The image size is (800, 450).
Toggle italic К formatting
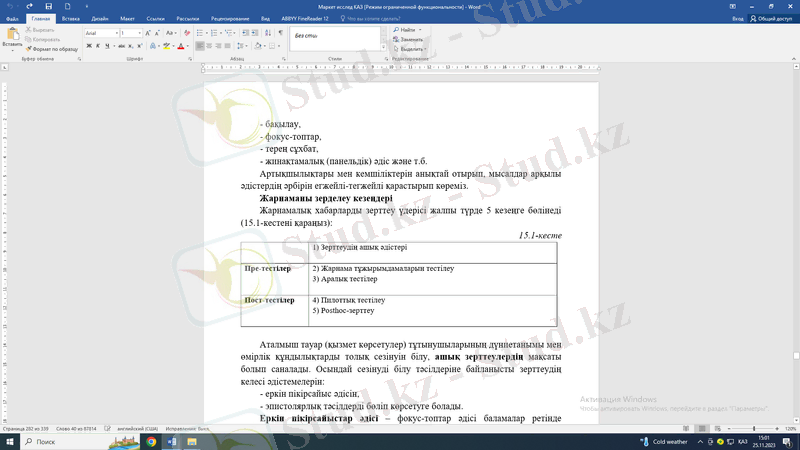tap(98, 46)
